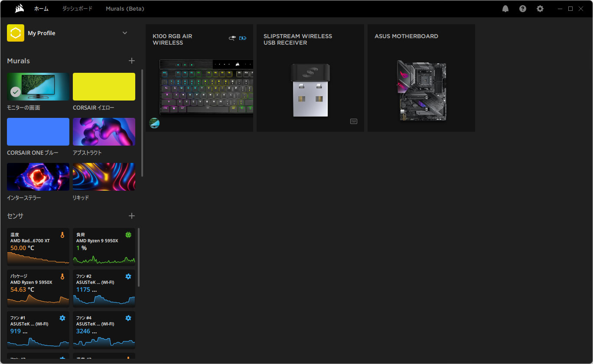Viewport: 593px width, 364px height.
Task: Click the Murals section heading
Action: click(x=19, y=61)
